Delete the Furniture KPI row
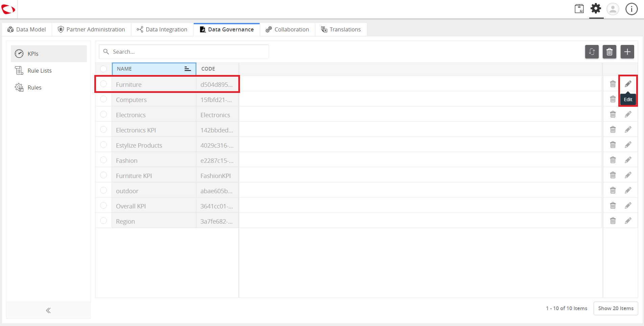 pyautogui.click(x=613, y=84)
